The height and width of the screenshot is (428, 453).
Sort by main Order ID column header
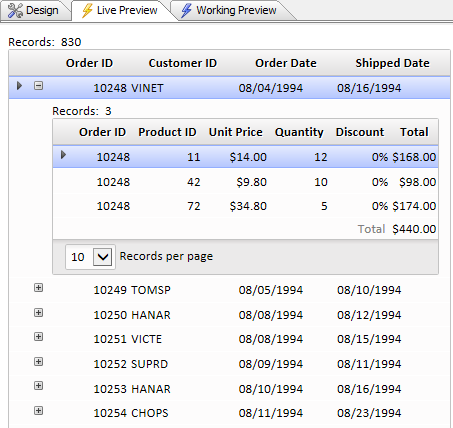click(89, 63)
